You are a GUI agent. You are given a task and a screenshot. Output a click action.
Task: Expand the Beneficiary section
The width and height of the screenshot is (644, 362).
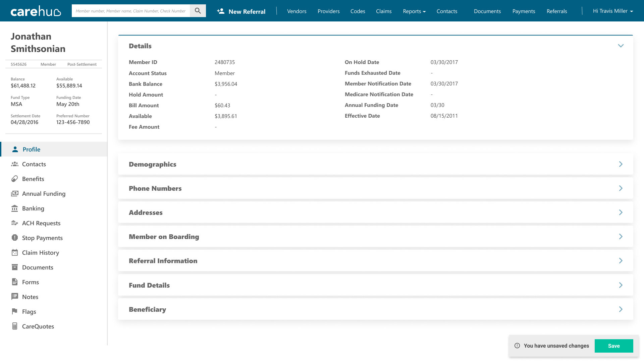(621, 309)
